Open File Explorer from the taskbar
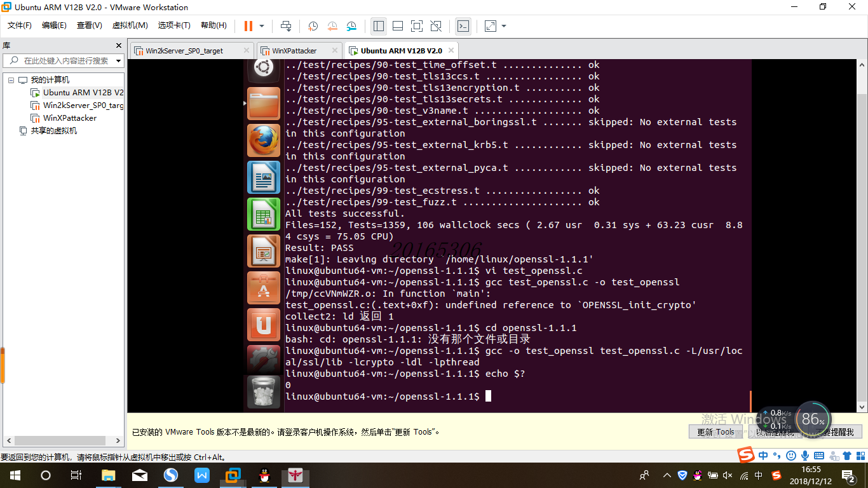Viewport: 868px width, 488px height. pyautogui.click(x=109, y=475)
